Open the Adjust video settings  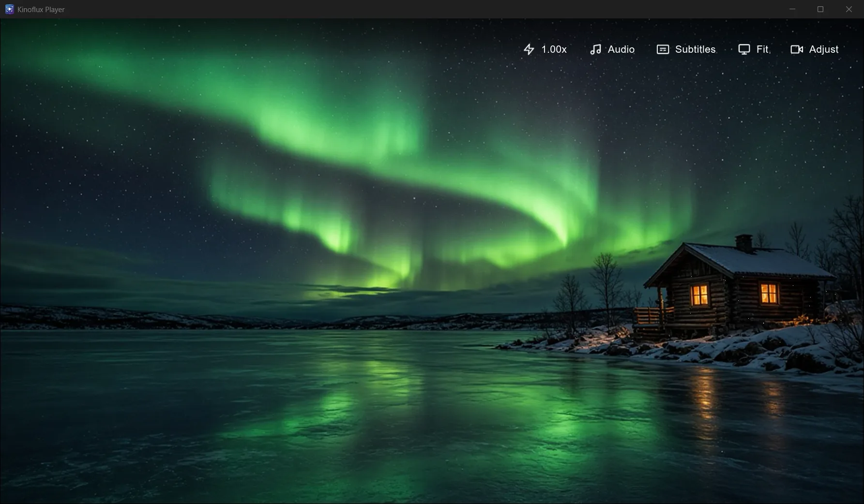814,49
